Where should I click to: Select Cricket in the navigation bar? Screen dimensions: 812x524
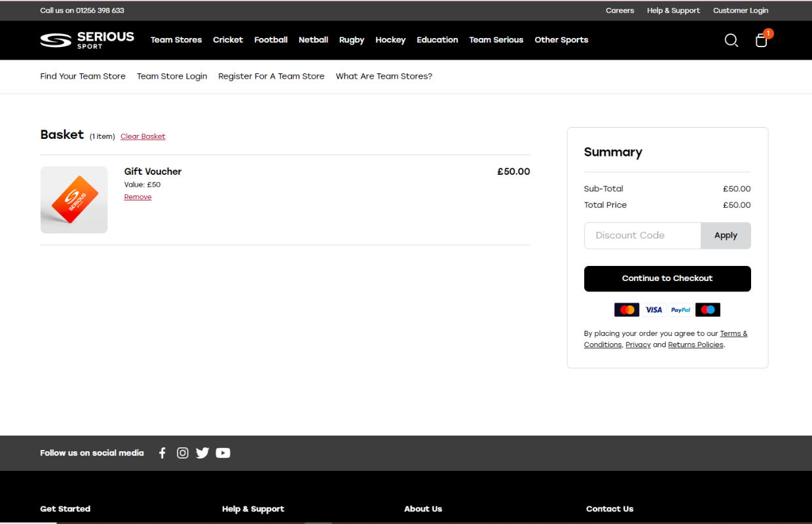point(228,40)
